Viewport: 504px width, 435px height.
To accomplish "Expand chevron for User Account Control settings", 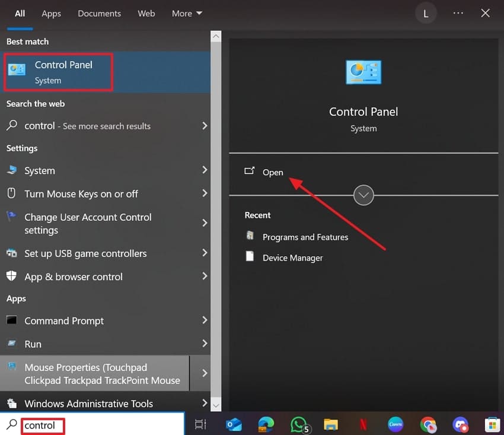I will 205,223.
